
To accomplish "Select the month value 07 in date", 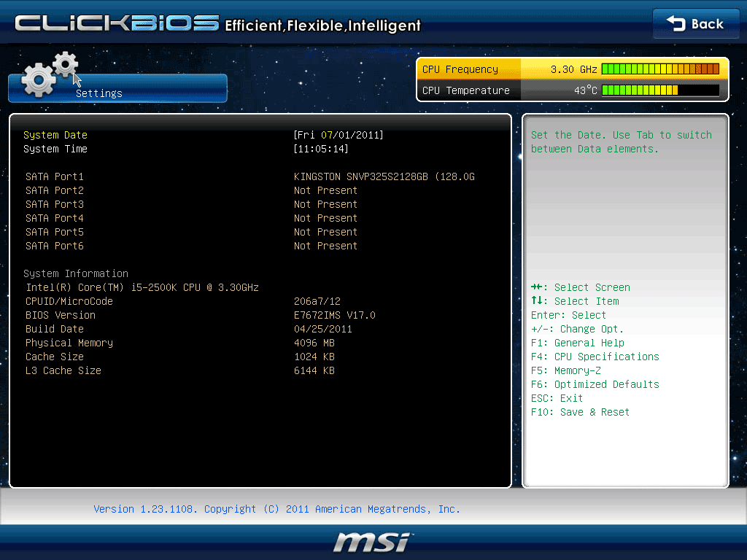I will click(x=326, y=135).
